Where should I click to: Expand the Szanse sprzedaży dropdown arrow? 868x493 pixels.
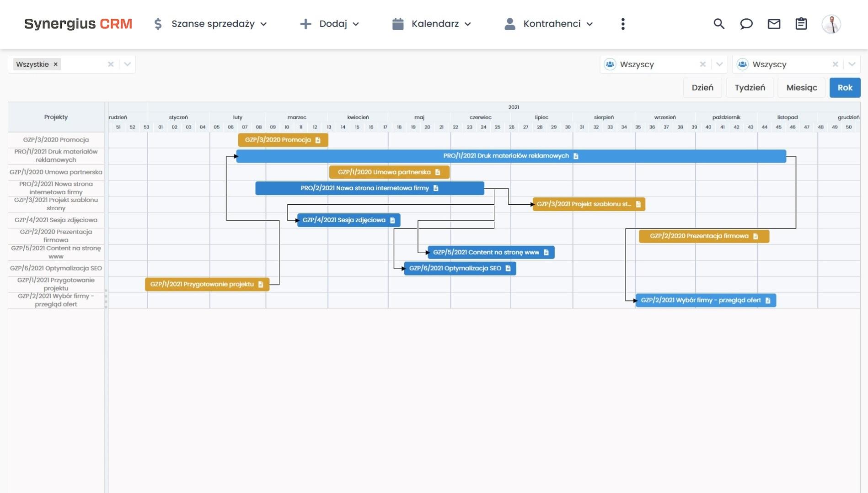(263, 24)
